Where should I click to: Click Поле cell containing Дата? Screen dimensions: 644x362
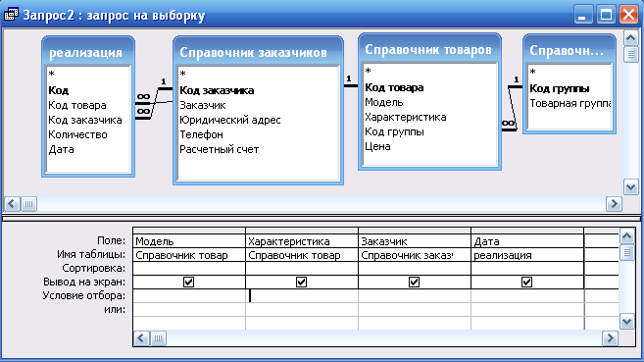[527, 241]
